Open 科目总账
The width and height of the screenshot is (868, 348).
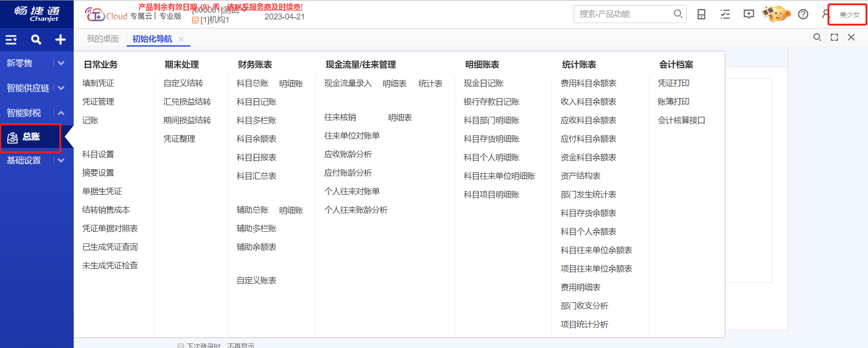pos(253,84)
